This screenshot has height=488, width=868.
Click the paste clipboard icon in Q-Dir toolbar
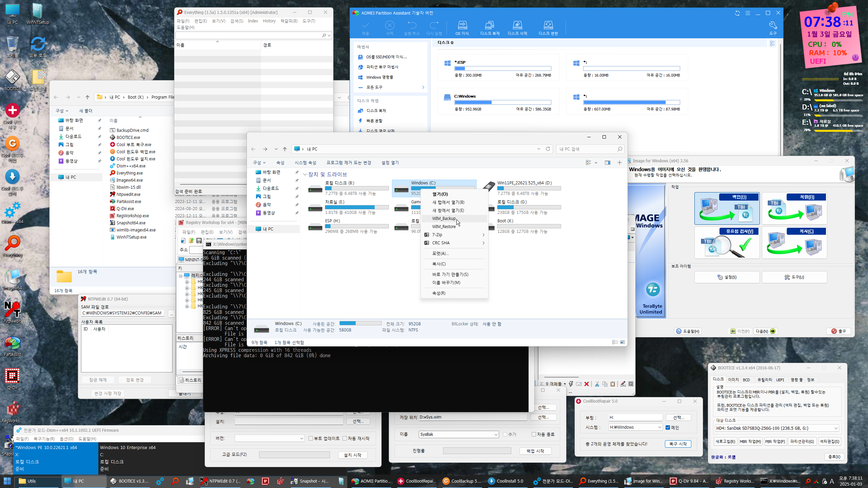[613, 384]
